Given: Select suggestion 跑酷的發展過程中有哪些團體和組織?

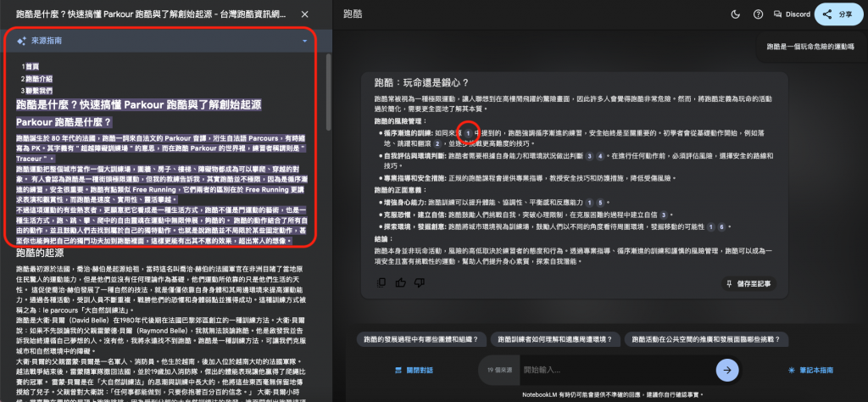Looking at the screenshot, I should (421, 339).
